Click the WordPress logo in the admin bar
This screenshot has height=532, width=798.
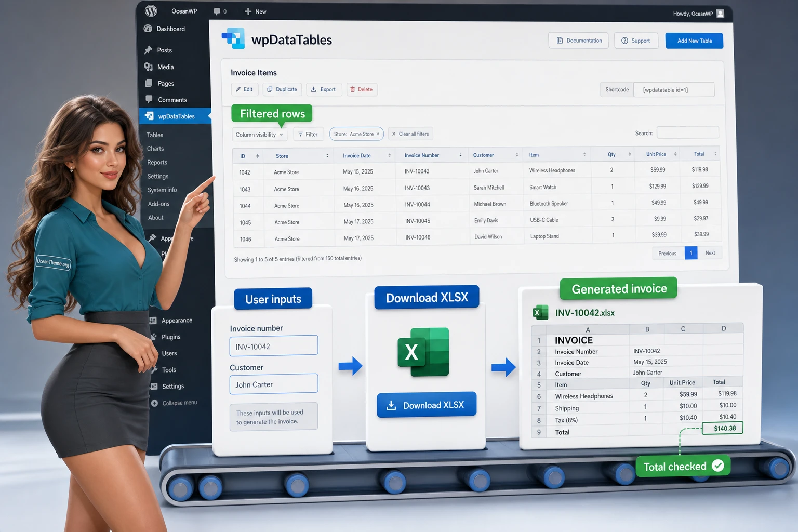151,10
